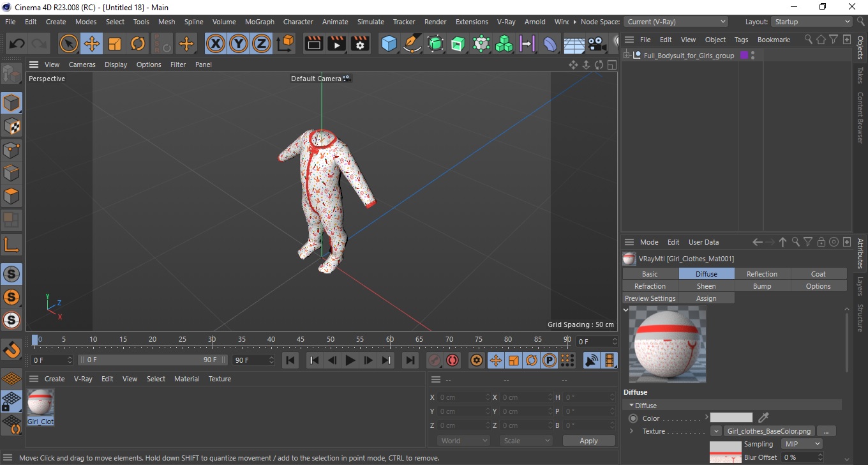Viewport: 868px width, 465px height.
Task: Go to start of animation
Action: (290, 360)
